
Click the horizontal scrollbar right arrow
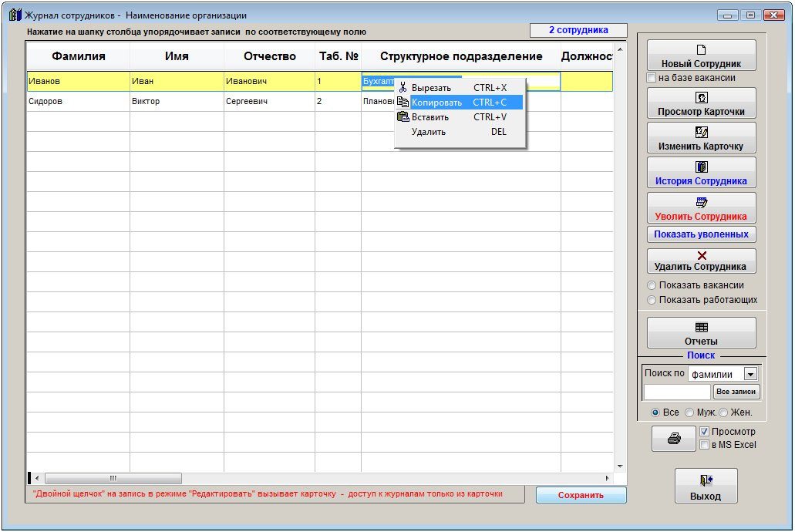607,478
